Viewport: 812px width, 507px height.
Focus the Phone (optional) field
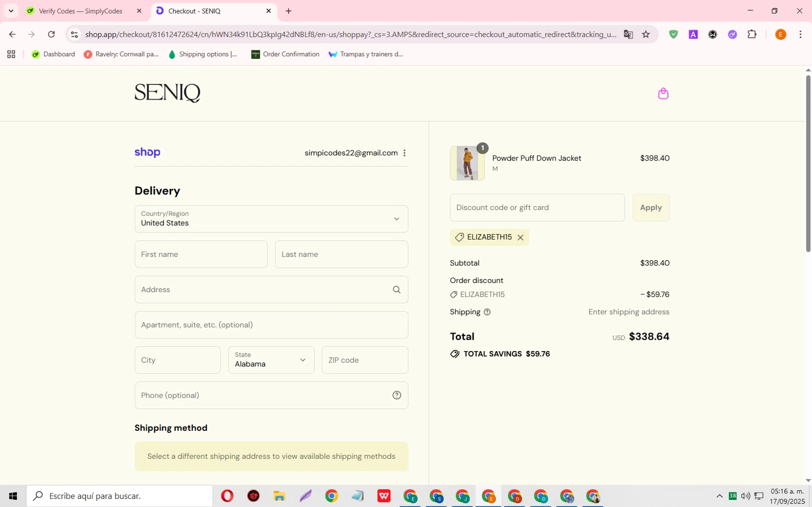pos(271,395)
